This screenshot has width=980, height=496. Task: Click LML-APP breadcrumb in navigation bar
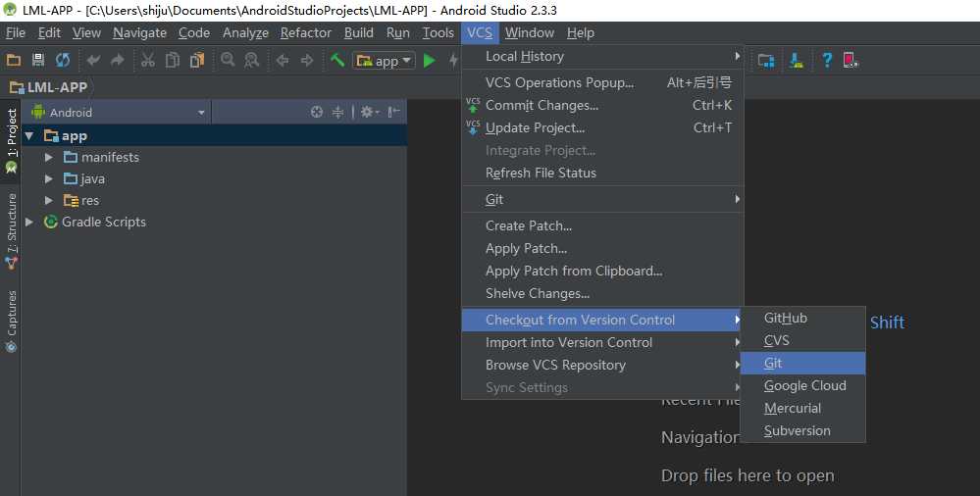pyautogui.click(x=49, y=87)
